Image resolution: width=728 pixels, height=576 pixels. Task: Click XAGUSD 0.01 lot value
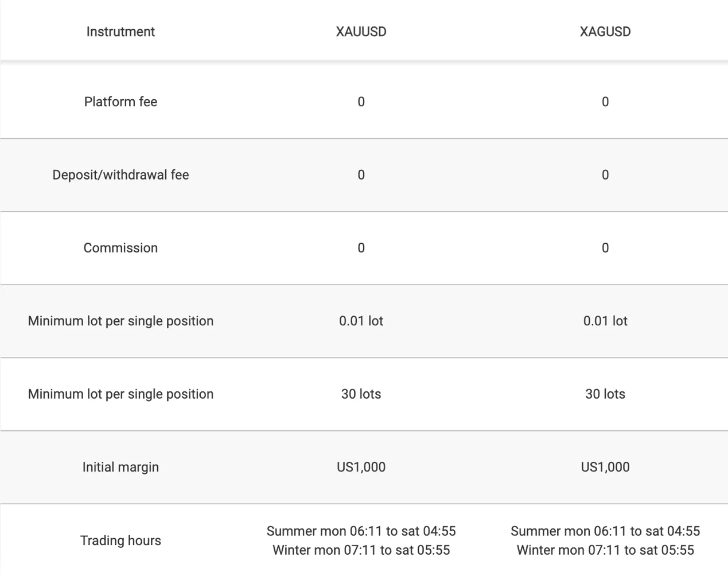605,321
